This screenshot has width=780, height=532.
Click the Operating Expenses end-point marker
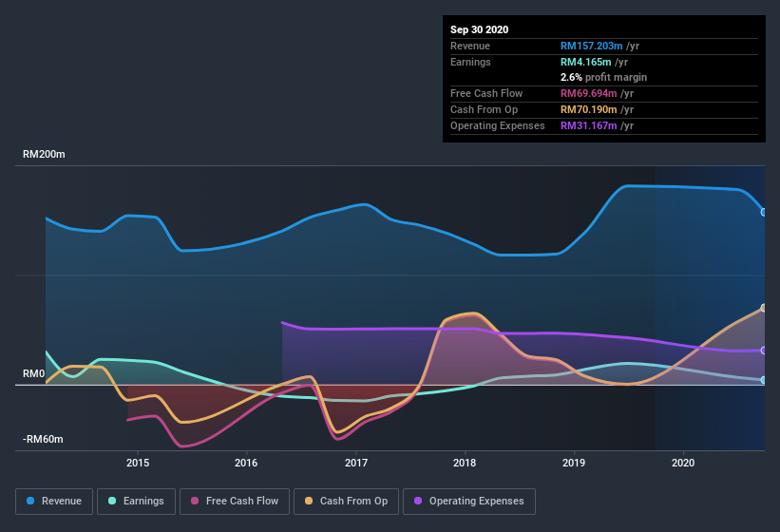point(764,351)
